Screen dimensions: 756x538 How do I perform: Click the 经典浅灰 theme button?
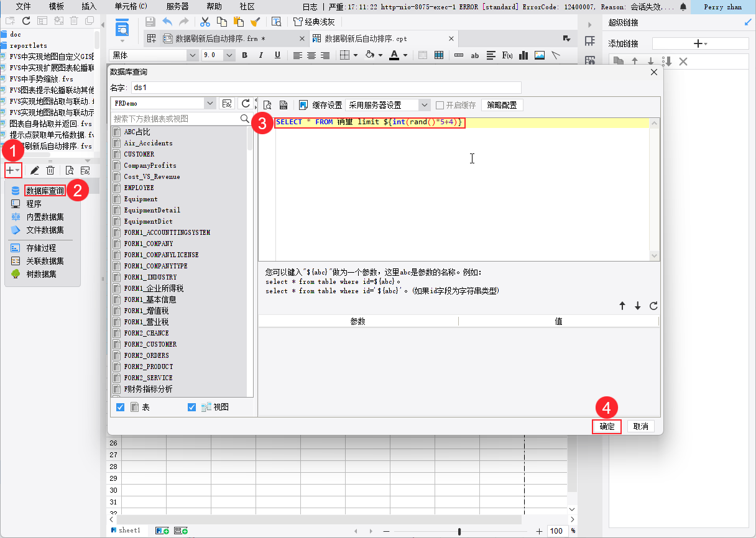(314, 22)
